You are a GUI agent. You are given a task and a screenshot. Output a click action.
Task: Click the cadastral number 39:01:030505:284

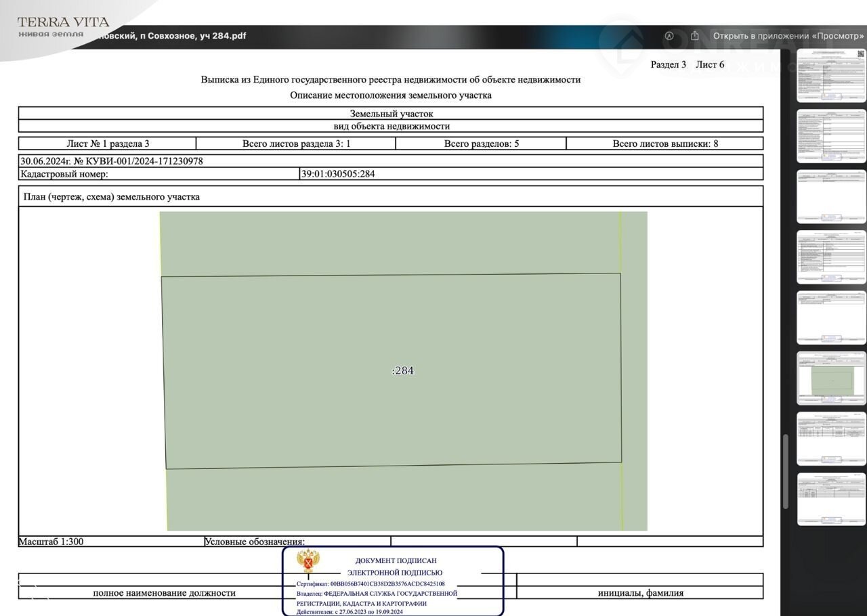(338, 174)
